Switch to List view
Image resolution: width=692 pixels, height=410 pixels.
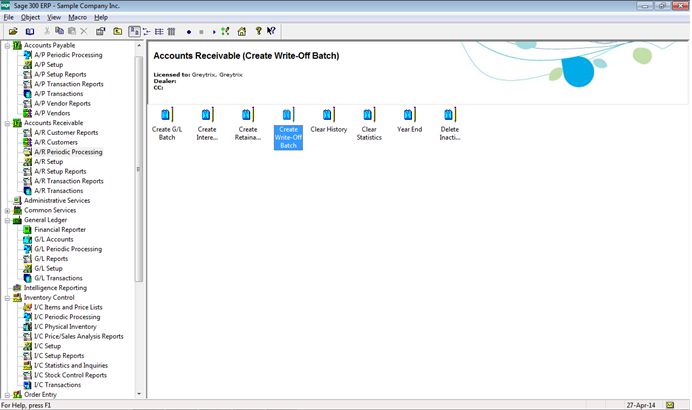point(159,31)
